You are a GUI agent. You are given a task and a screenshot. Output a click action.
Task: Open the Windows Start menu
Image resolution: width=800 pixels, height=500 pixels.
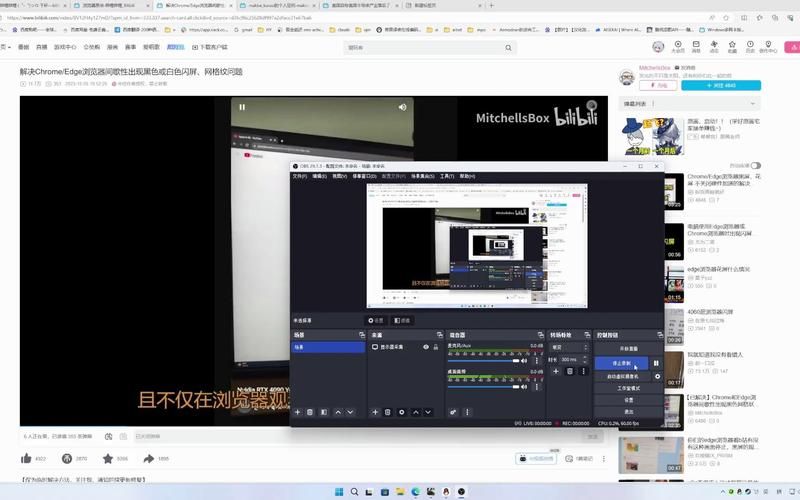point(339,492)
